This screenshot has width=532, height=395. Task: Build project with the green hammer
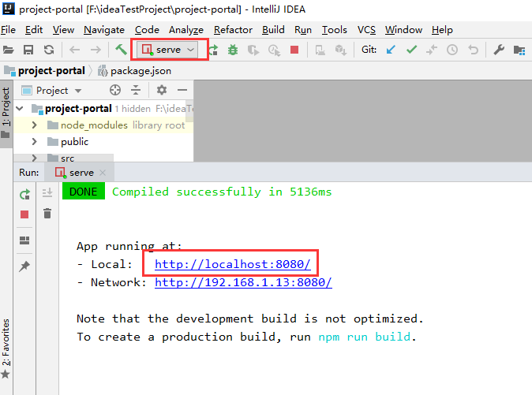coord(121,50)
